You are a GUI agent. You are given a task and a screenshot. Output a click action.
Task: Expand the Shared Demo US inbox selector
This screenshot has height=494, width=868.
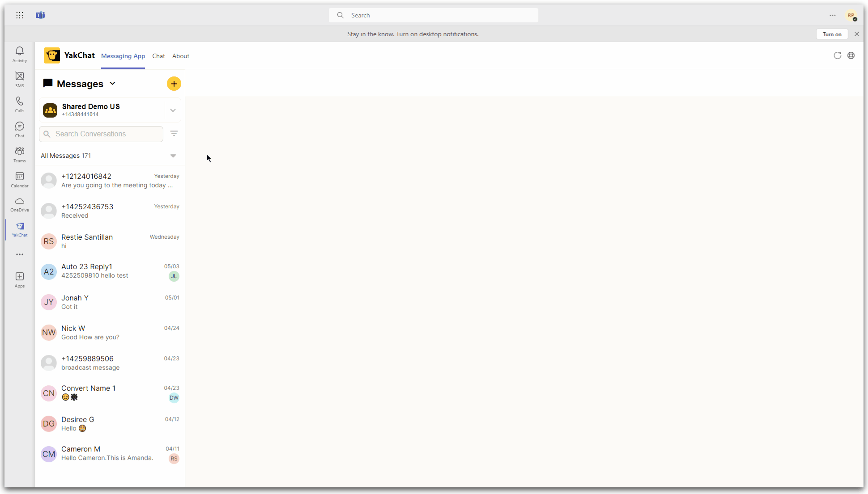[x=173, y=110]
